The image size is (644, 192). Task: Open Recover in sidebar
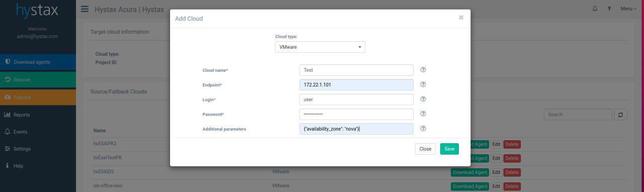click(x=38, y=79)
